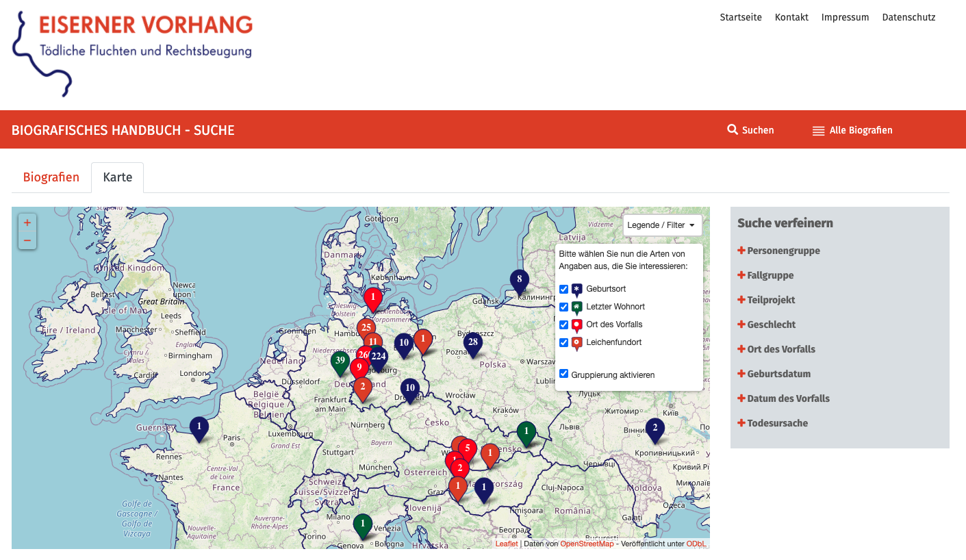966x560 pixels.
Task: Click the orange marker 2 near Frankfurt
Action: coord(362,388)
